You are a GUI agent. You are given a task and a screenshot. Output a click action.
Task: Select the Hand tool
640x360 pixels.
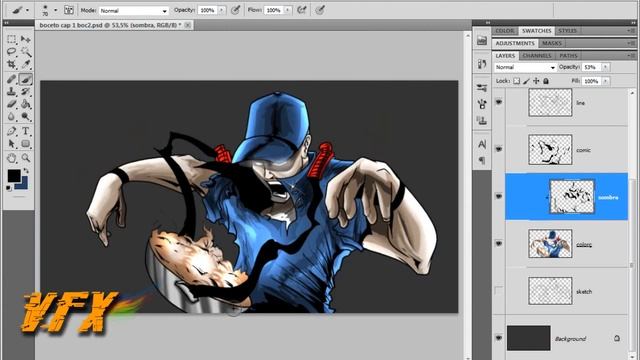pos(11,158)
